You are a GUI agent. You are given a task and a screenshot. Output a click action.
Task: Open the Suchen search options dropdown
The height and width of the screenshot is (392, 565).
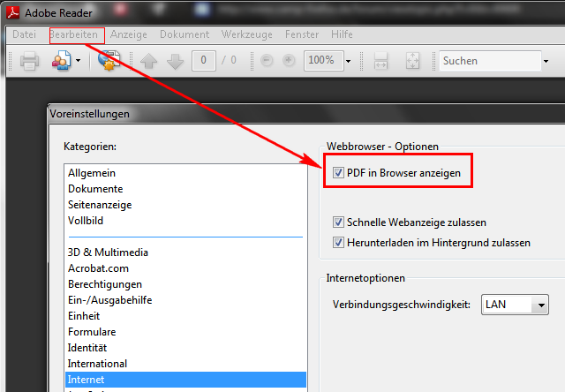546,61
